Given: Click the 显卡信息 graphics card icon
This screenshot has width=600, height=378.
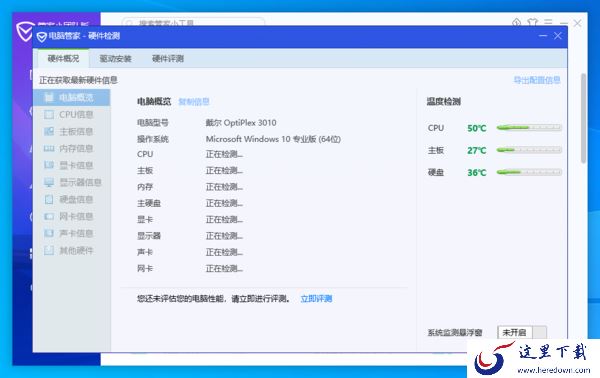Looking at the screenshot, I should 49,165.
